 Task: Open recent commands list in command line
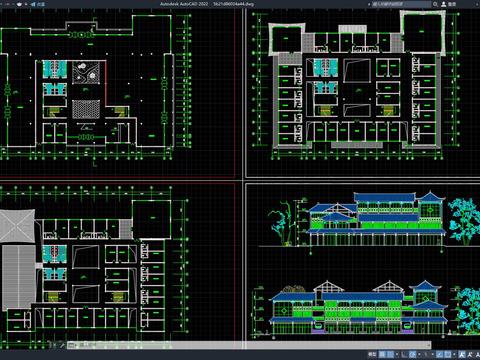tap(71, 345)
